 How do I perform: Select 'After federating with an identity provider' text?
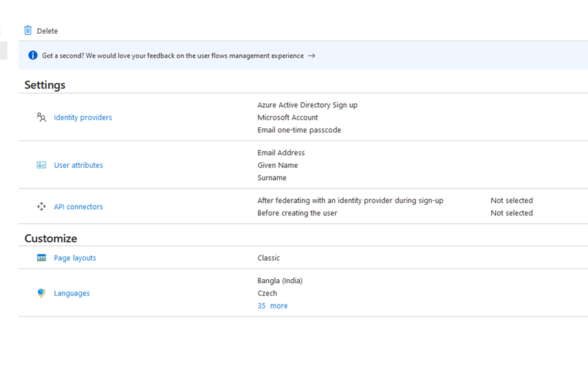[x=350, y=201]
